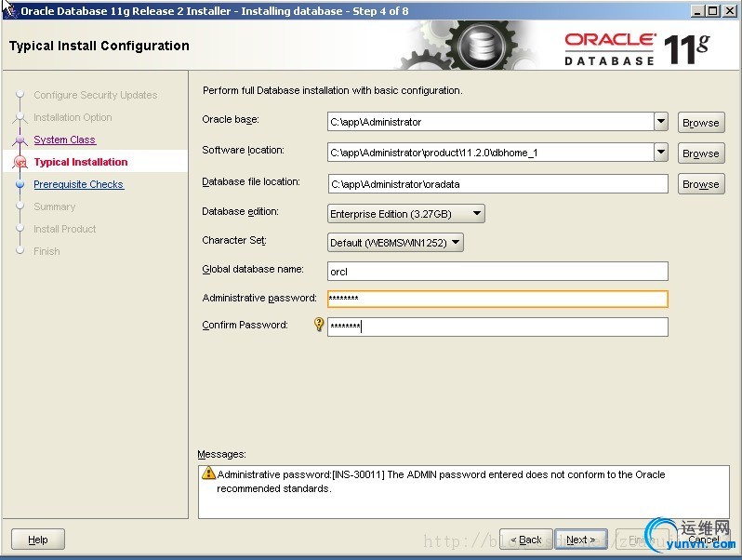Click the Configure Security Updates step
Viewport: 742px width, 560px height.
pos(95,95)
